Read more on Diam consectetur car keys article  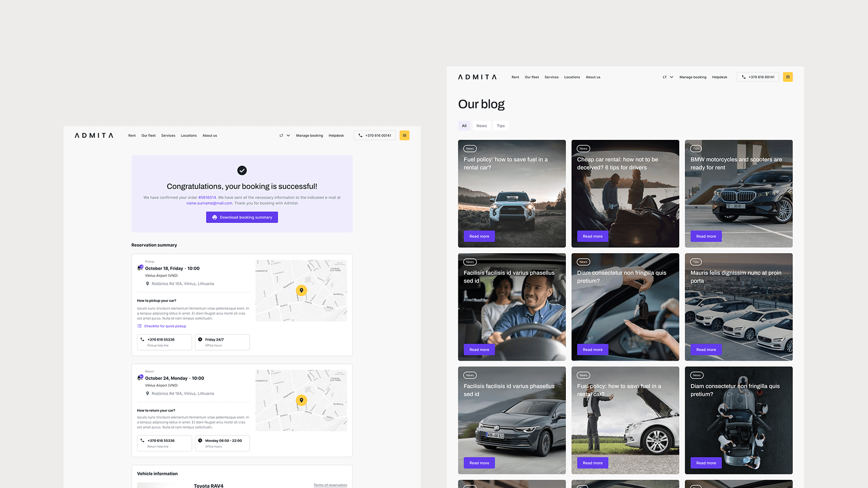pos(592,350)
